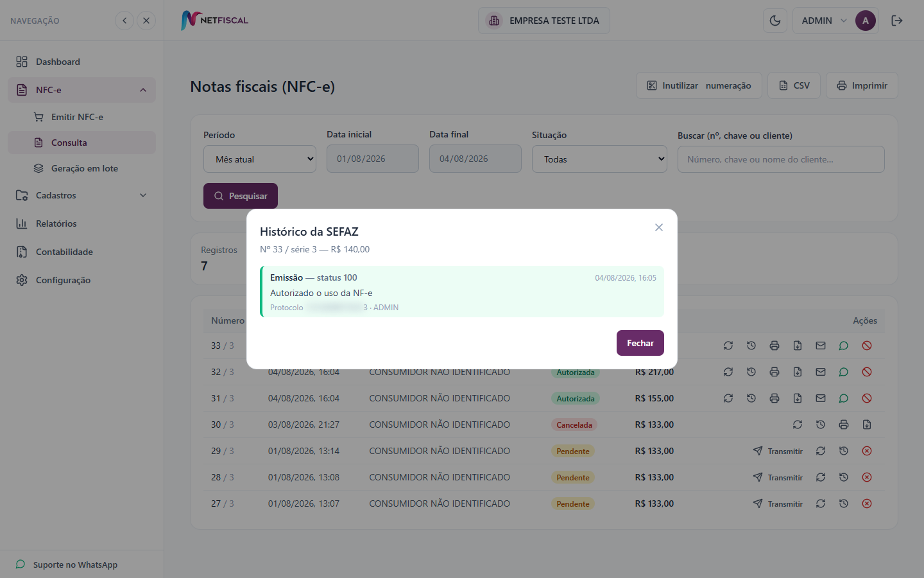Click Inutilizar numeração button

tap(699, 85)
